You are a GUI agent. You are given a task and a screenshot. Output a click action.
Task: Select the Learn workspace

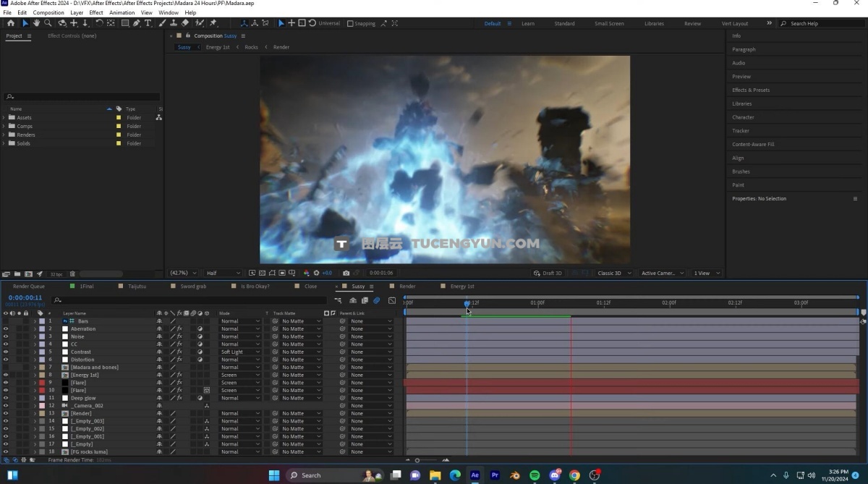click(528, 23)
